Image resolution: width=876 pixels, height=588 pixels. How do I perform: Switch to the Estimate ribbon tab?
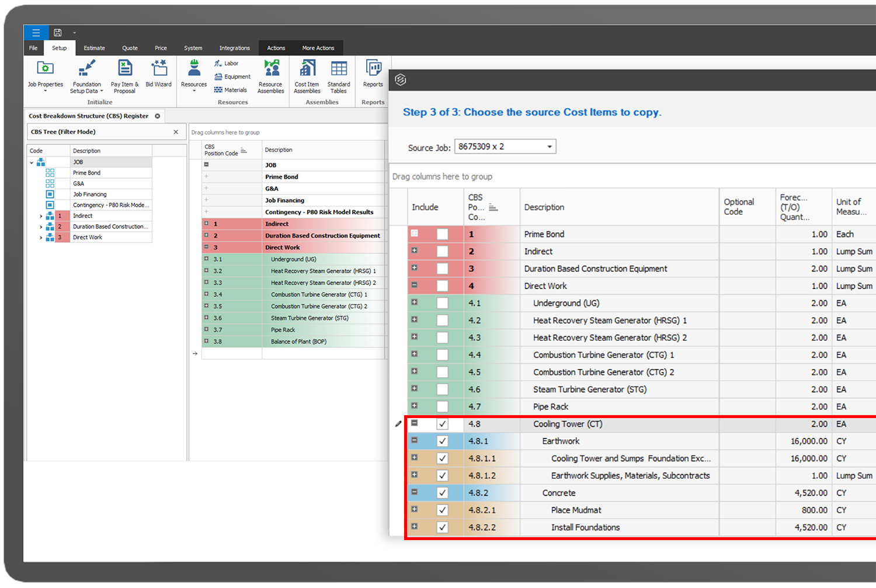(x=94, y=48)
